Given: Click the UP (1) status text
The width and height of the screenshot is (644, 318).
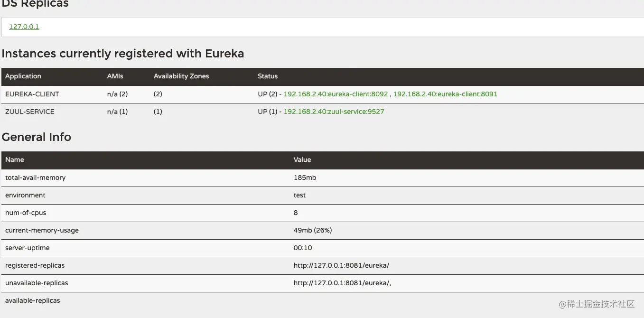Looking at the screenshot, I should tap(267, 112).
